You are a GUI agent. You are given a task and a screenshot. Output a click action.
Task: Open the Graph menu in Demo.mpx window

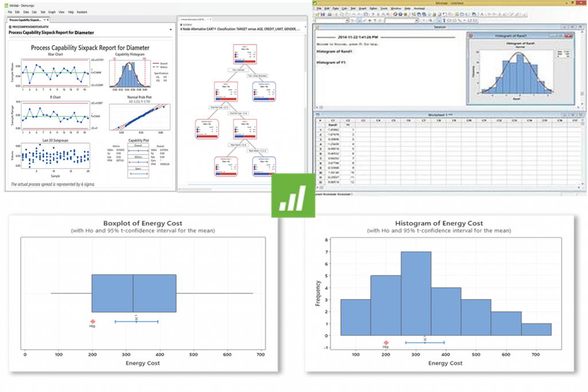[x=53, y=11]
